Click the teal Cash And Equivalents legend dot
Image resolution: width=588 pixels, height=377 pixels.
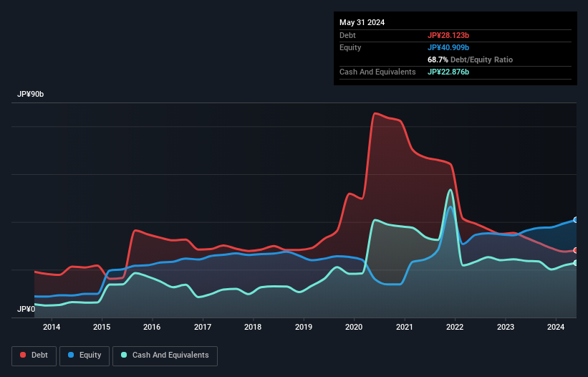[x=124, y=355]
